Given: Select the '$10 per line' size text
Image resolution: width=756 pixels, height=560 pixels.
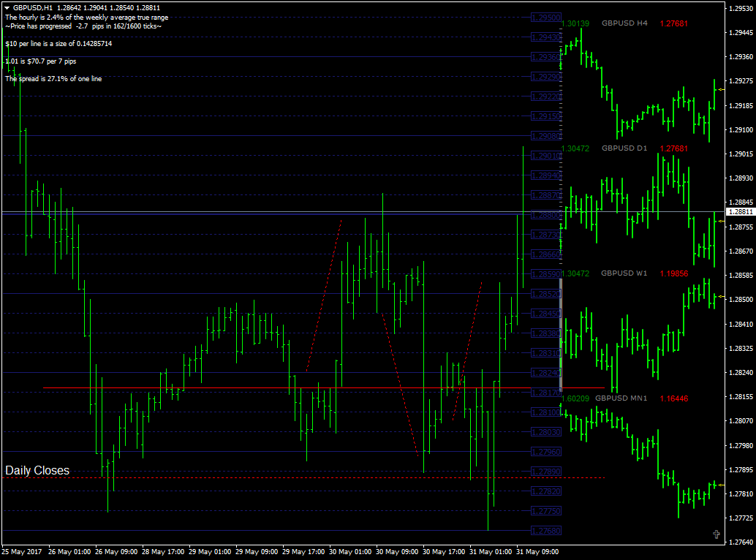Looking at the screenshot, I should 58,43.
